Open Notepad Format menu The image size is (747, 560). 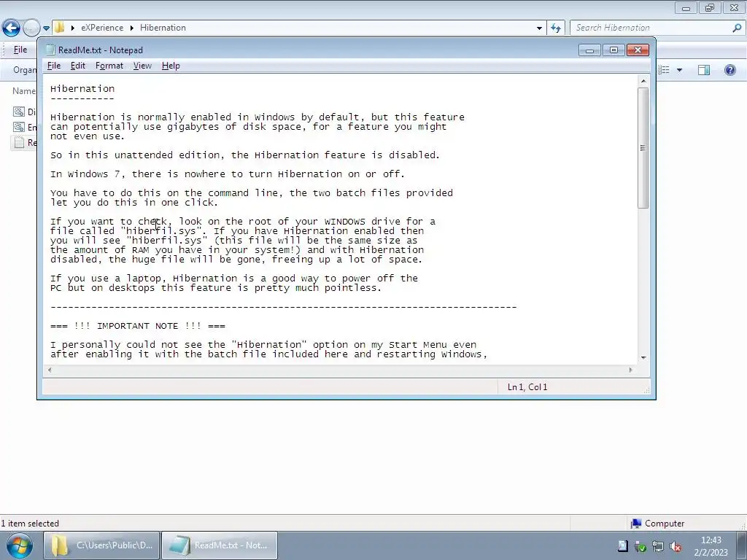tap(109, 66)
